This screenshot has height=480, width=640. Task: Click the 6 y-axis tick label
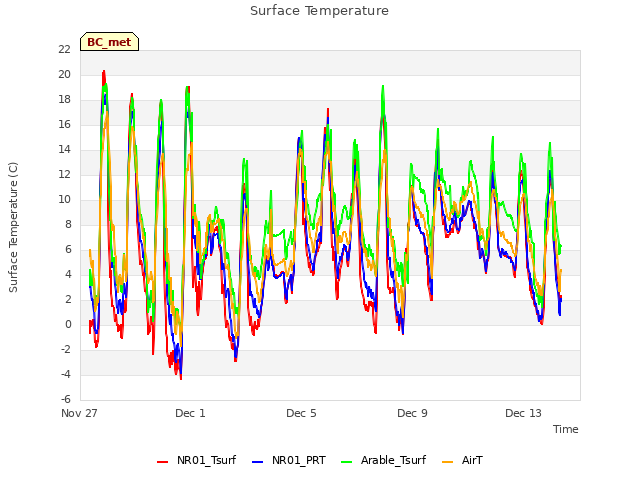(x=68, y=249)
